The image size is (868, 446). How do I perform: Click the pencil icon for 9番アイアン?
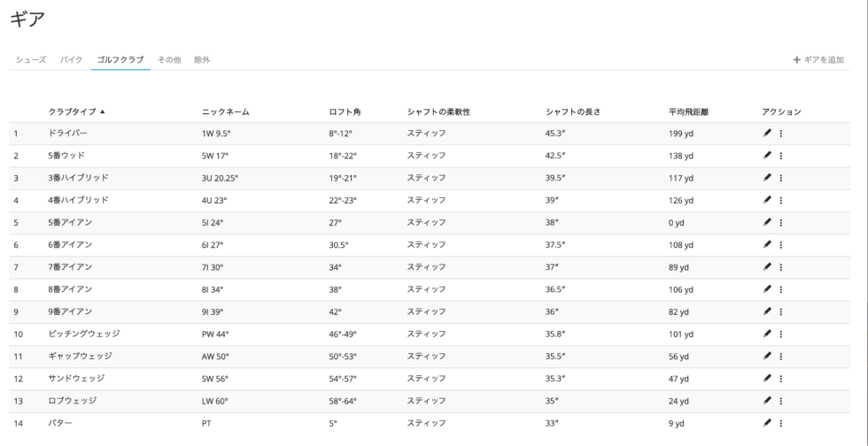pyautogui.click(x=767, y=311)
